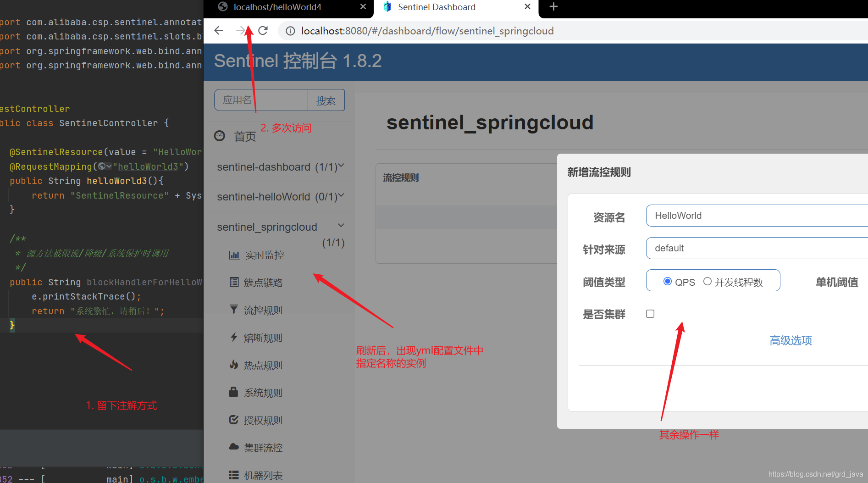868x483 pixels.
Task: Select the 并发线程数 threshold type
Action: point(708,281)
